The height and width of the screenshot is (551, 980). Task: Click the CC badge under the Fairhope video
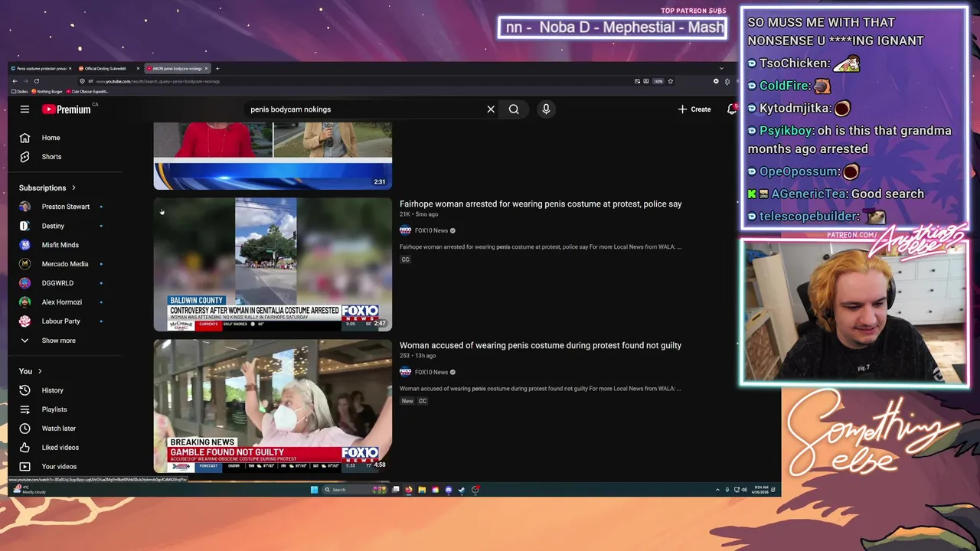[x=405, y=259]
